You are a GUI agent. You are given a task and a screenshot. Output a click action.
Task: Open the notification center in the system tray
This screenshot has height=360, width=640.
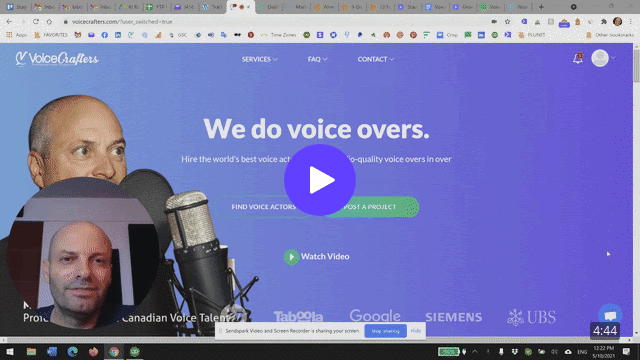click(627, 351)
